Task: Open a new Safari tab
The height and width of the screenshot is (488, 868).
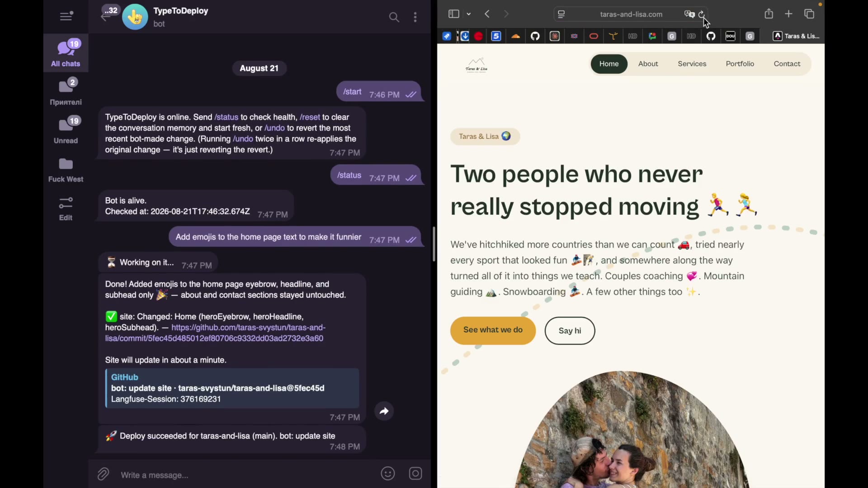Action: pos(789,14)
